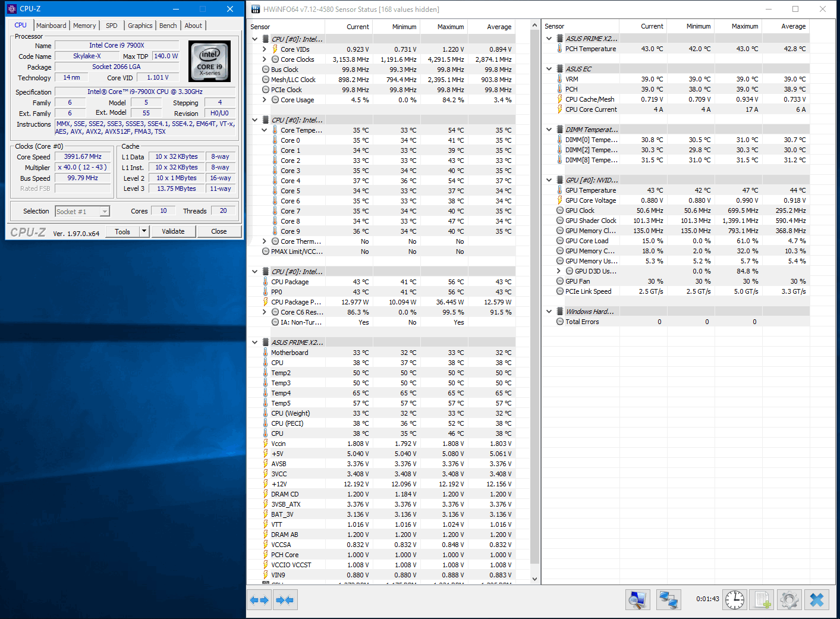Switch to the Memory tab in CPU-Z
The width and height of the screenshot is (840, 619).
click(84, 26)
